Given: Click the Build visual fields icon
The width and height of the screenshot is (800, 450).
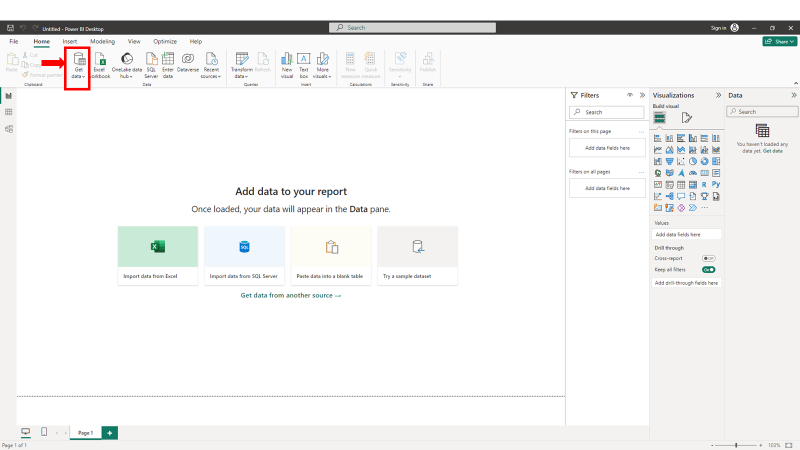Looking at the screenshot, I should coord(660,118).
